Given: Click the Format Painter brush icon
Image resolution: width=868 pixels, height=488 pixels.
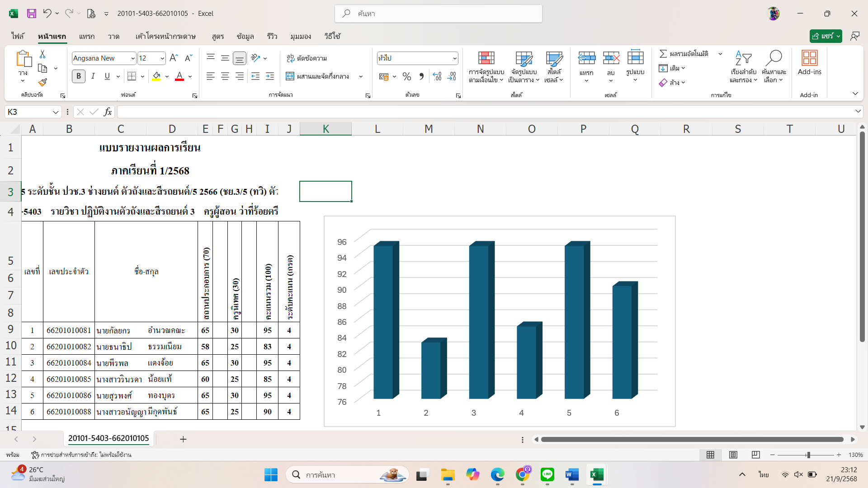Looking at the screenshot, I should point(42,82).
